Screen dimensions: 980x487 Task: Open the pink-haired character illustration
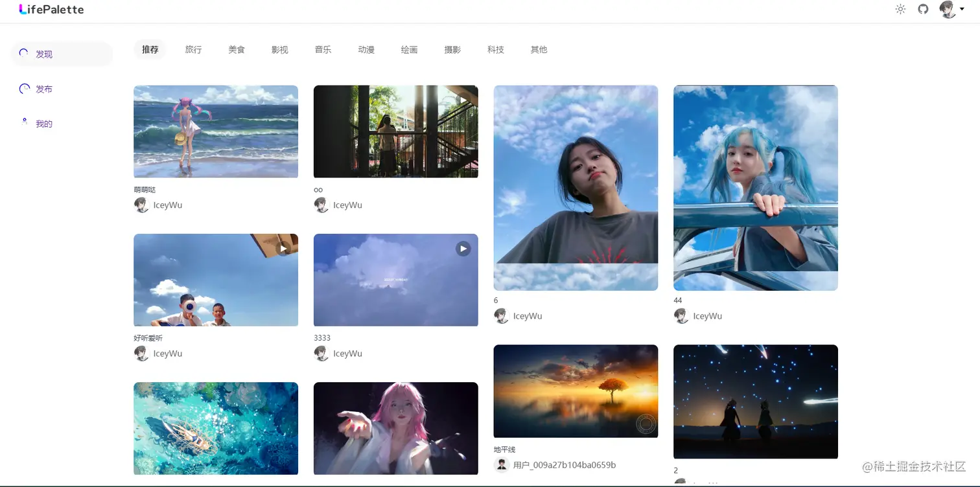point(396,428)
